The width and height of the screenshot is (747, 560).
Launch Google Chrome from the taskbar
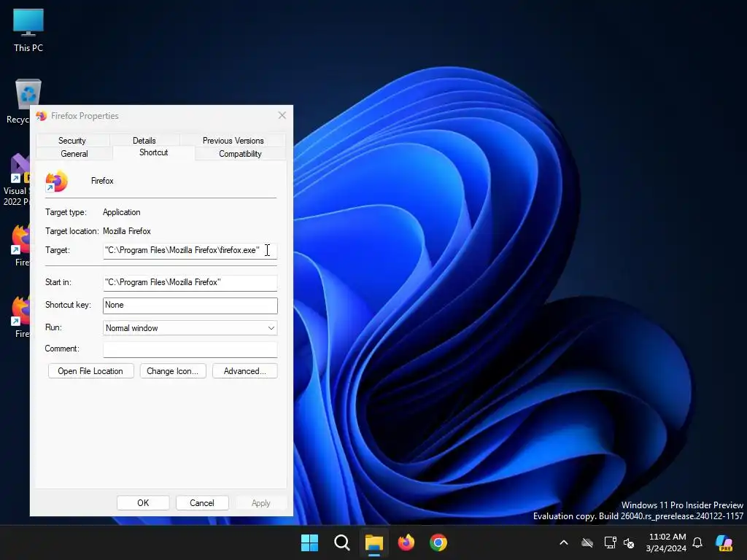438,542
